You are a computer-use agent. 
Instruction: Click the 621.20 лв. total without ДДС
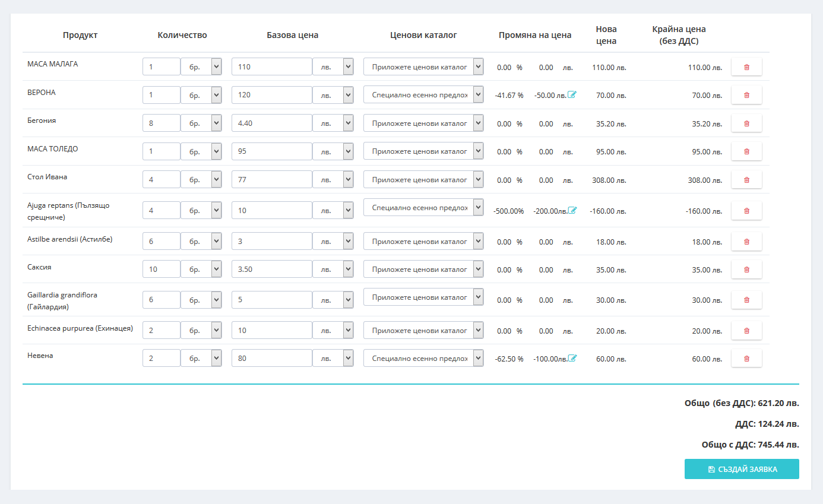point(778,403)
